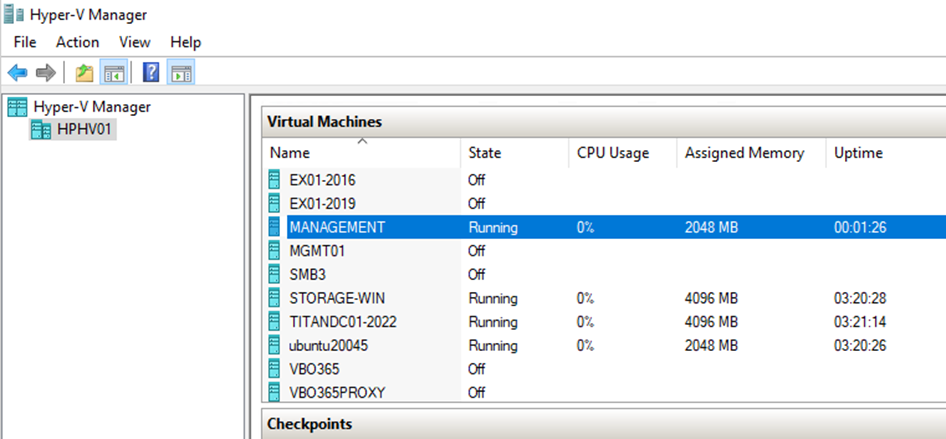This screenshot has height=439, width=946.
Task: Click the VM icon beside MANAGEMENT
Action: point(275,227)
